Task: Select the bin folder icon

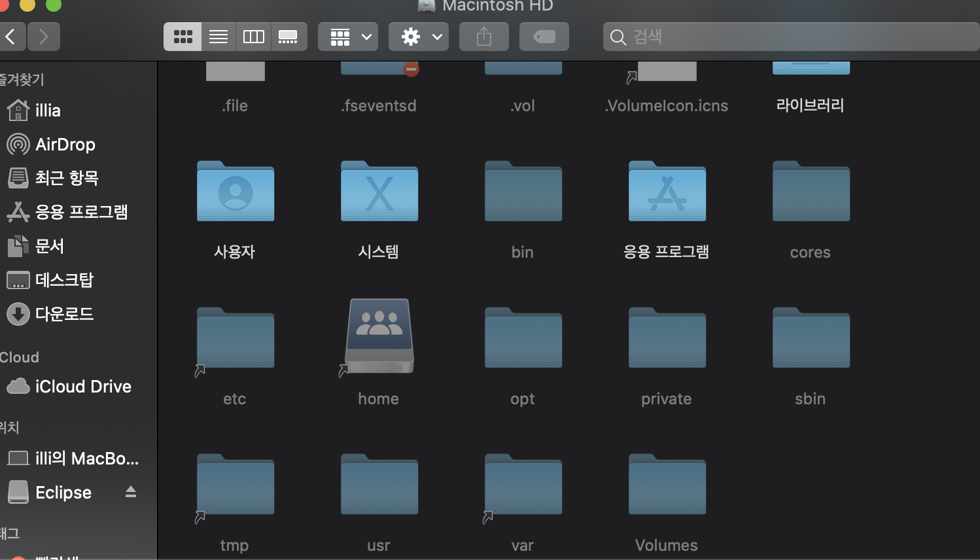Action: (x=523, y=191)
